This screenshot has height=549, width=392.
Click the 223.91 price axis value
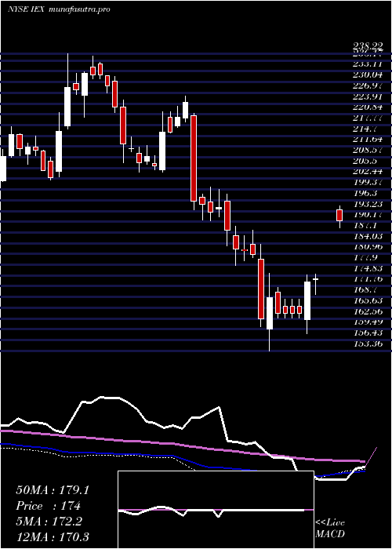pos(368,96)
